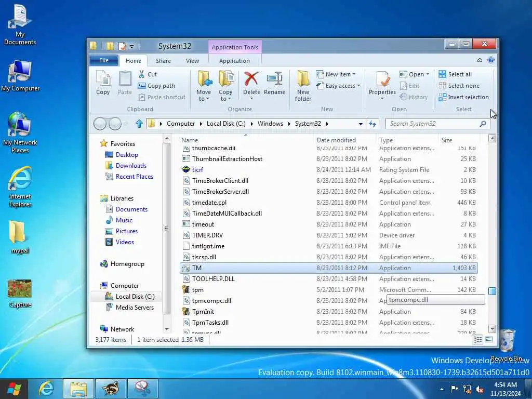
Task: Click Local Disk (C:) in address breadcrumb
Action: [226, 124]
